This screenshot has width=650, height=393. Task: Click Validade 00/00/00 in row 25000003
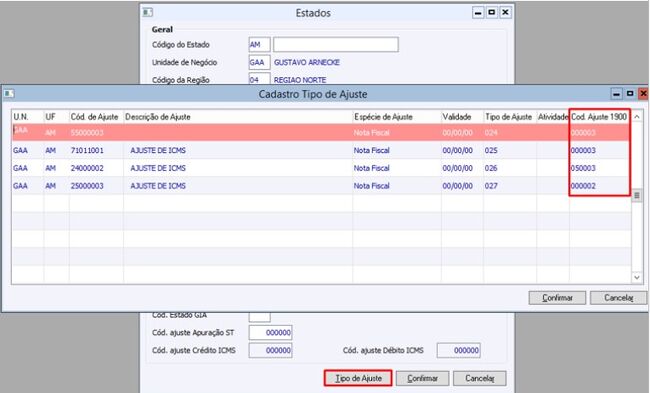coord(457,186)
